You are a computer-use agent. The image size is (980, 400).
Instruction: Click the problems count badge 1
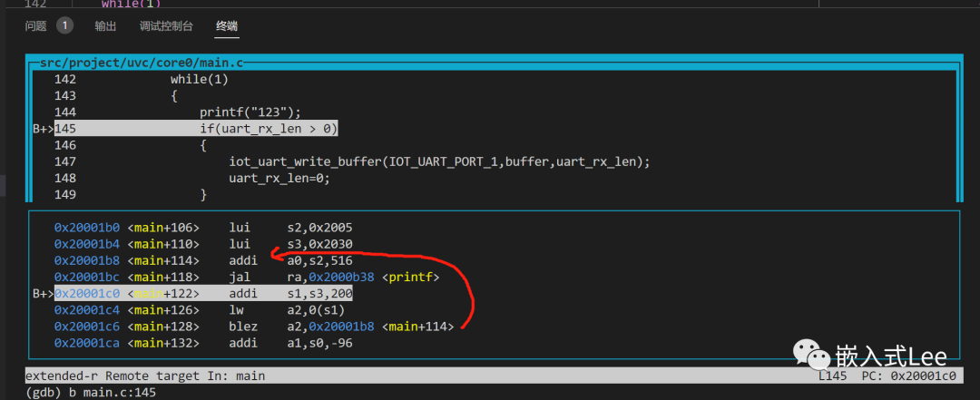[65, 25]
